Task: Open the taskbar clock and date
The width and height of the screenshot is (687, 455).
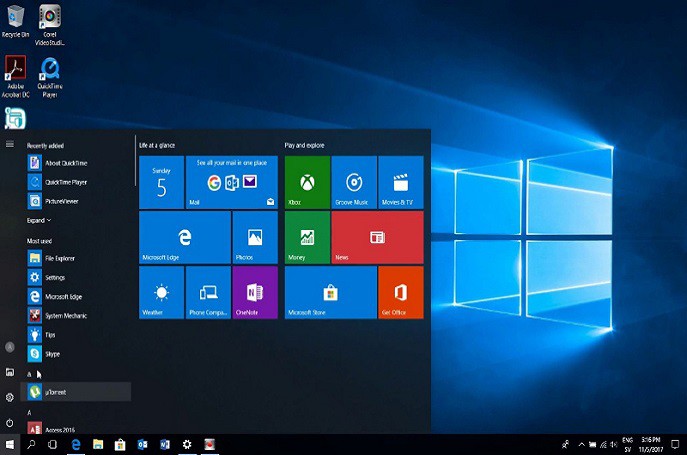Action: (x=651, y=444)
